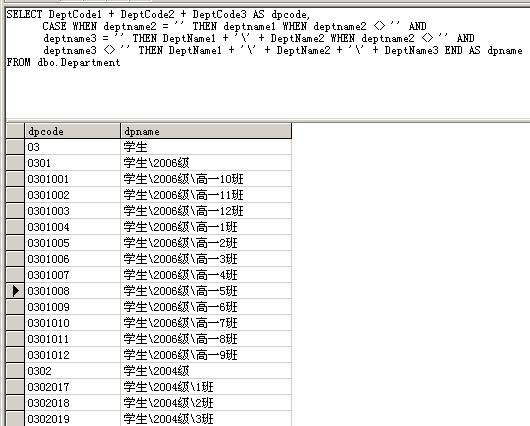Click inside the SQL query editor text

267,63
